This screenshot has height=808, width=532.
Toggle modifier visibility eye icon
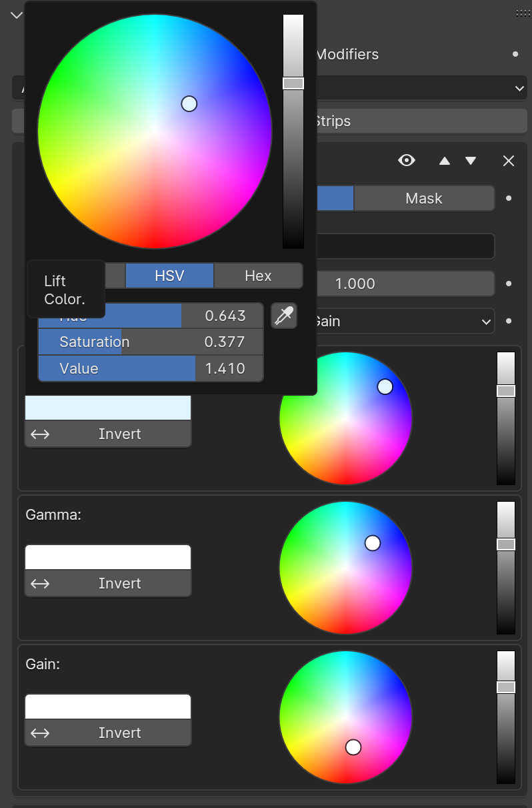click(x=407, y=160)
